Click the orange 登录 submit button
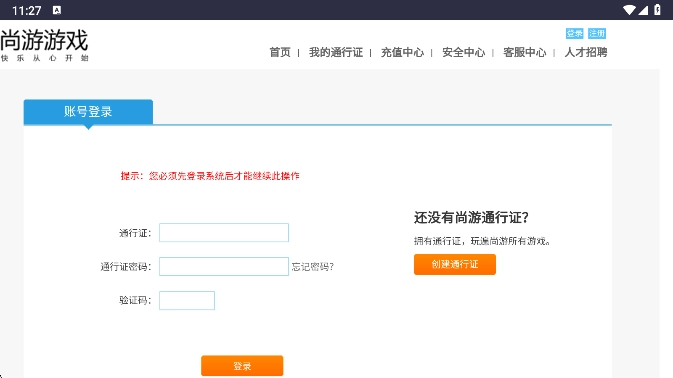This screenshot has width=673, height=378. pyautogui.click(x=242, y=366)
